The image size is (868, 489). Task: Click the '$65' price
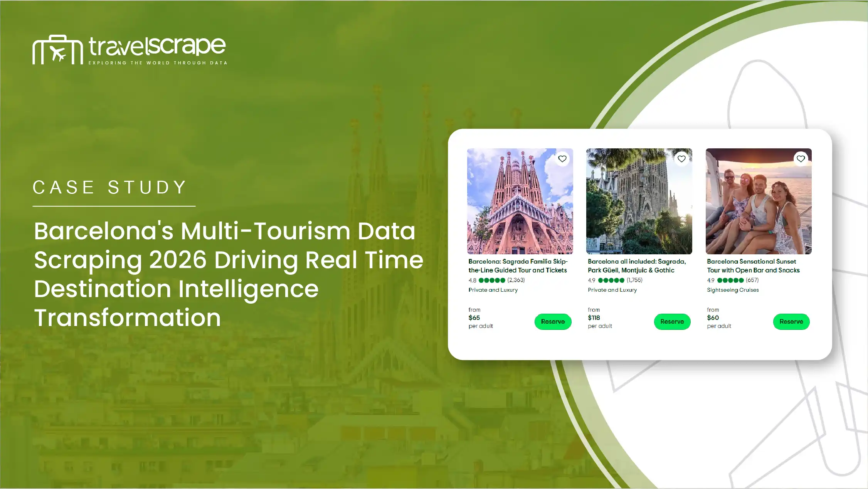pyautogui.click(x=474, y=318)
